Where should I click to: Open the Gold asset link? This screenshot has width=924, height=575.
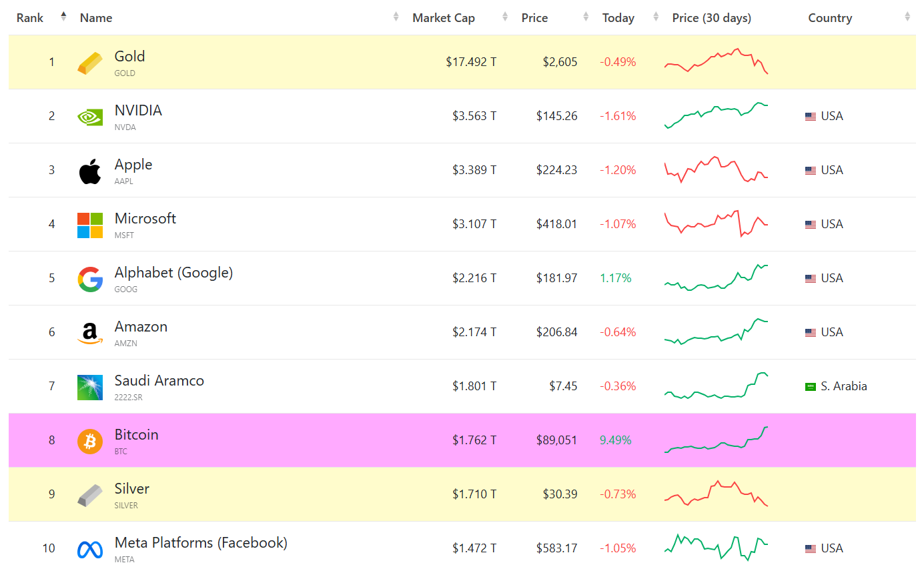click(x=129, y=57)
